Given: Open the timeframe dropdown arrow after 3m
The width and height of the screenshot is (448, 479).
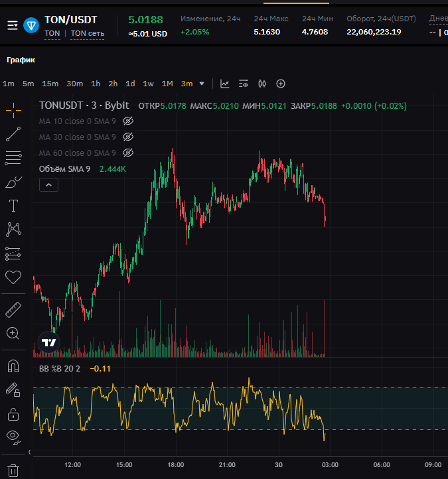Looking at the screenshot, I should coord(202,84).
